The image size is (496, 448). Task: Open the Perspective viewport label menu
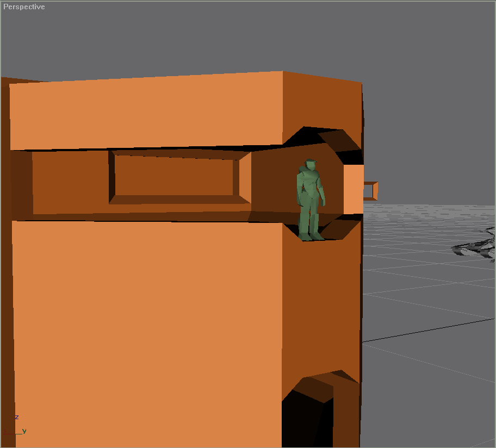tap(24, 7)
